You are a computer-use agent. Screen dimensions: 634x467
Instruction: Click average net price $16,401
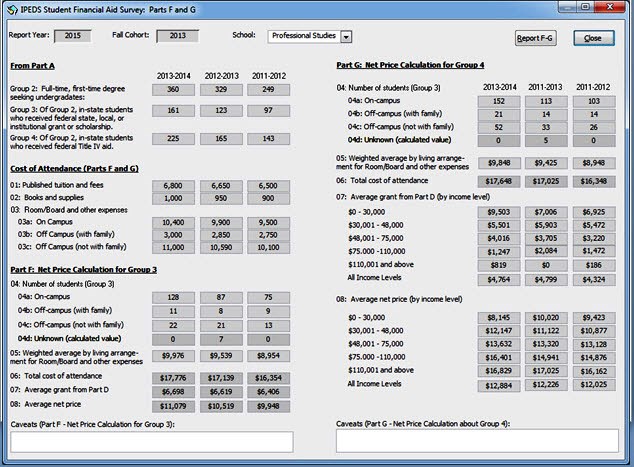(499, 358)
